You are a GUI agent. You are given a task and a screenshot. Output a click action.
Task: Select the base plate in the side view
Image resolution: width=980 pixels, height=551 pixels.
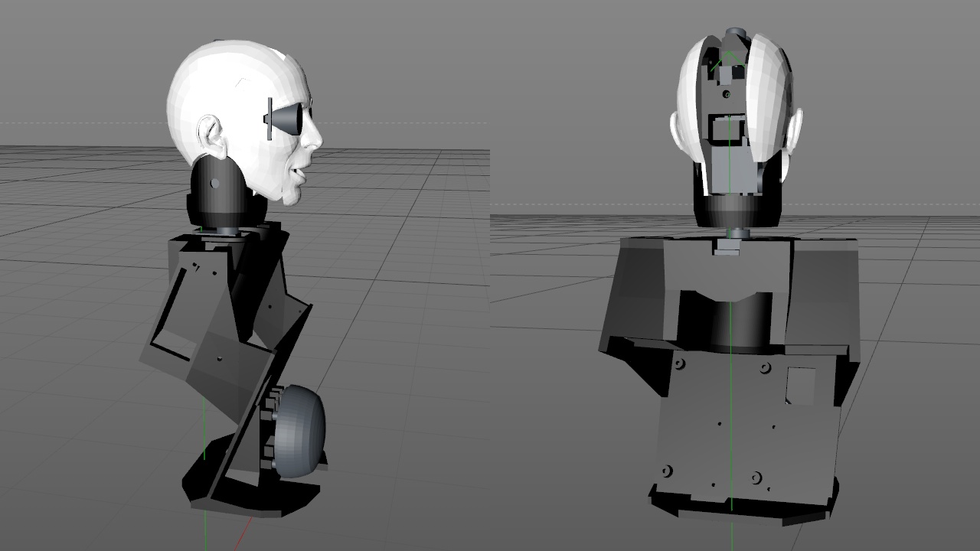253,496
